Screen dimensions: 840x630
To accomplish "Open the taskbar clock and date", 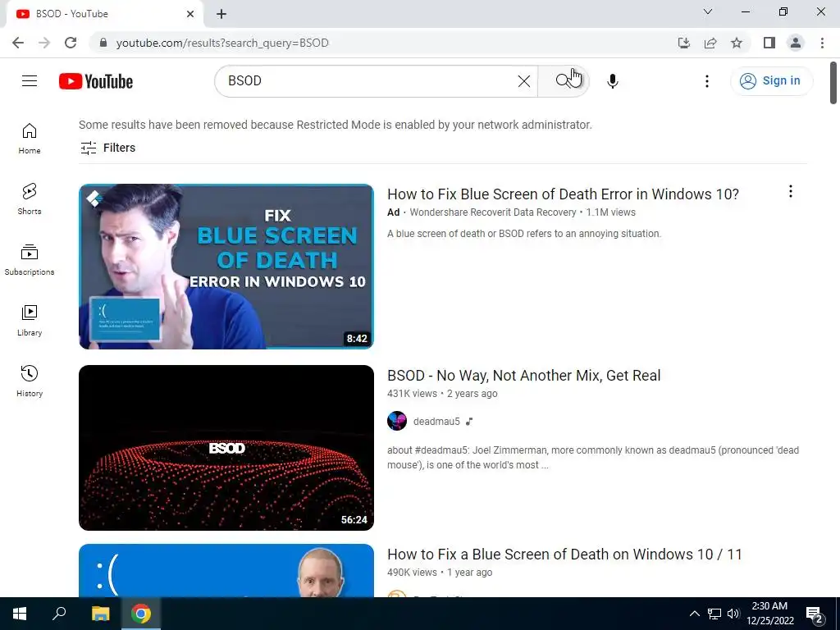I will (769, 614).
